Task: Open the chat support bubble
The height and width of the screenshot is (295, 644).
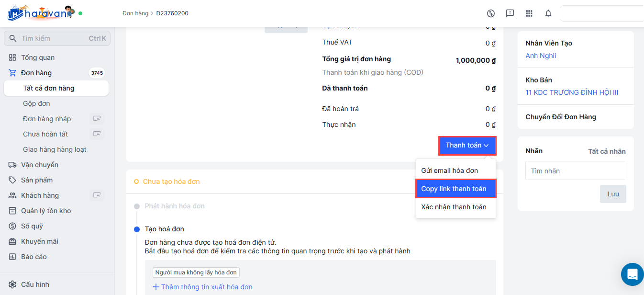Action: pyautogui.click(x=633, y=274)
